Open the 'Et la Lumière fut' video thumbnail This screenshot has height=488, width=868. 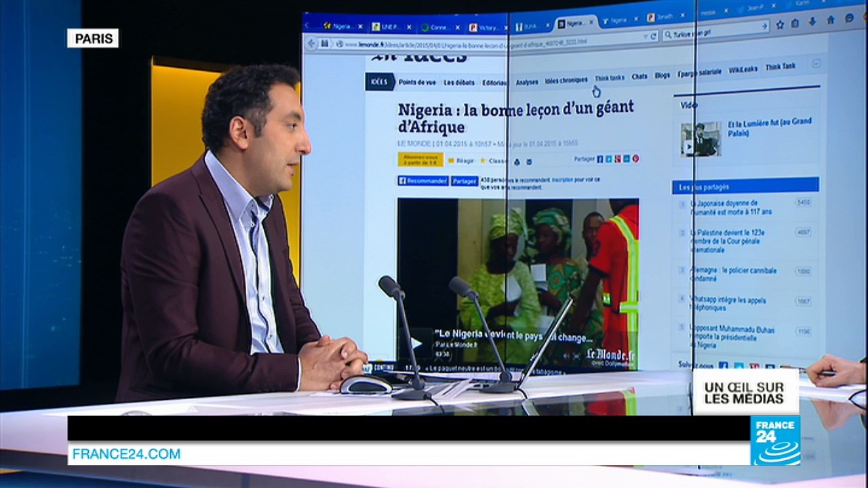[x=701, y=138]
